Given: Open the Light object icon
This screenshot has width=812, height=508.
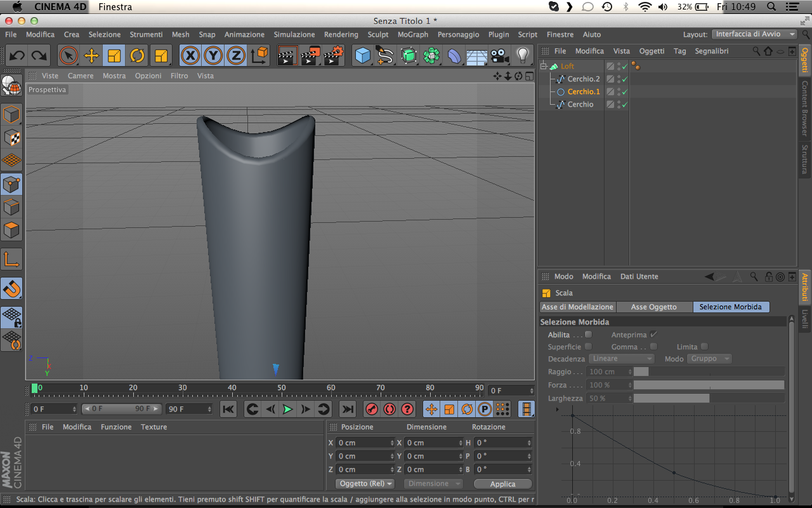Looking at the screenshot, I should click(x=523, y=56).
